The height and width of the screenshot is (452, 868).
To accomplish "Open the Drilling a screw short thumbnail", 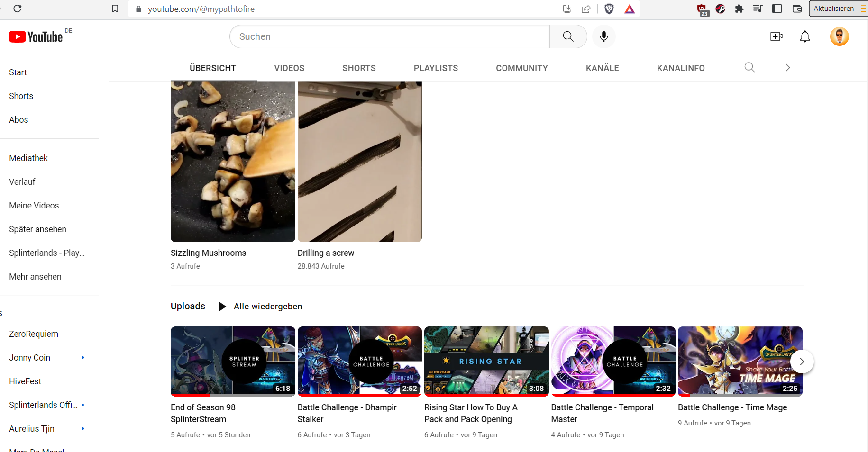I will [x=360, y=162].
